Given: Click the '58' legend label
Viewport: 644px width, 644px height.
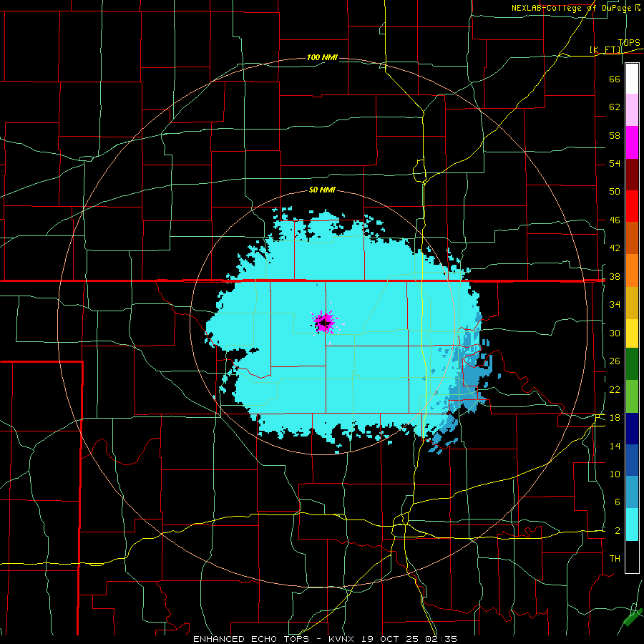Looking at the screenshot, I should pyautogui.click(x=615, y=135).
